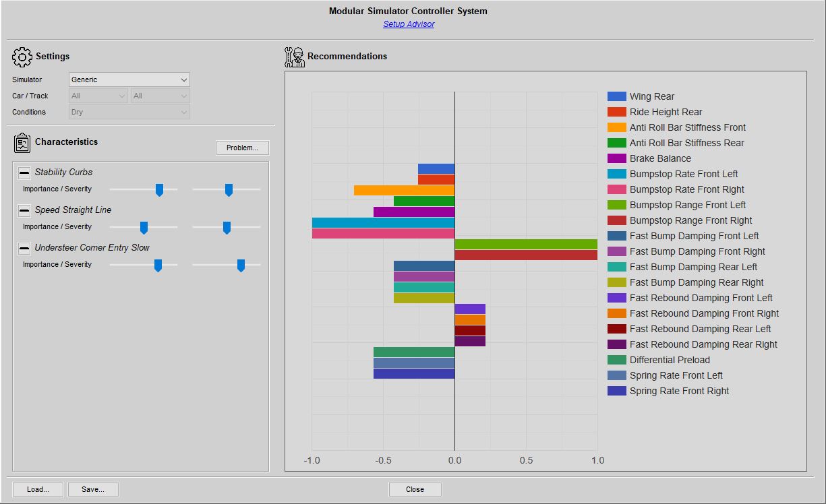Viewport: 826px width, 504px height.
Task: Click the Settings gear icon
Action: [22, 57]
